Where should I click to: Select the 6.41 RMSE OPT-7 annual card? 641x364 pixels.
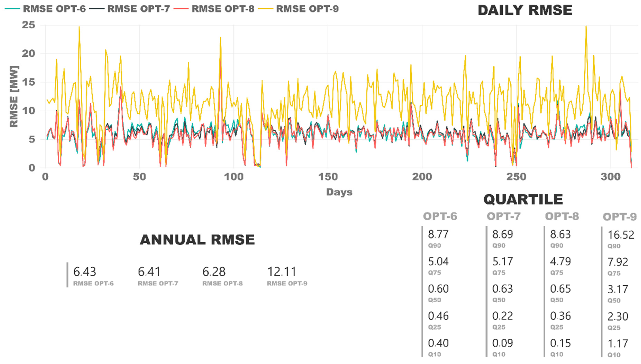coord(149,272)
